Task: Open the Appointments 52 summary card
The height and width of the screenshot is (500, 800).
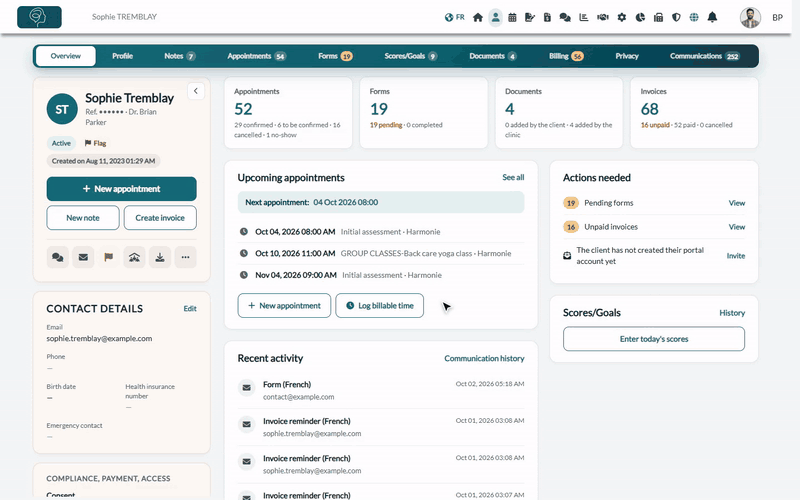Action: [288, 113]
